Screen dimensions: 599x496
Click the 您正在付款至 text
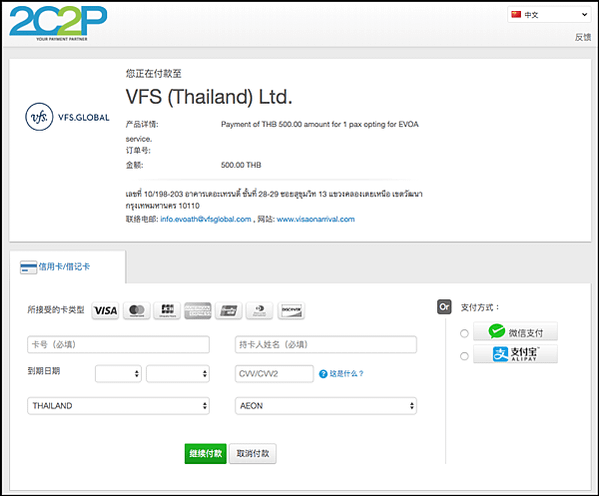pyautogui.click(x=154, y=74)
